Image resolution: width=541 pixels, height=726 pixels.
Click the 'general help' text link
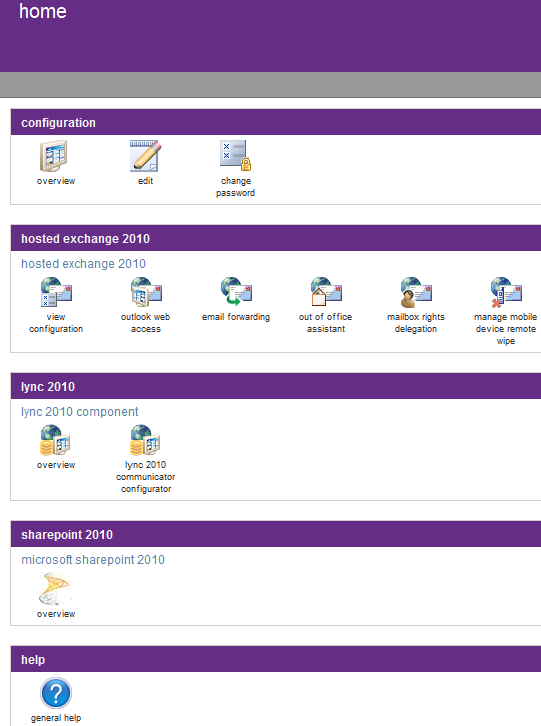56,718
